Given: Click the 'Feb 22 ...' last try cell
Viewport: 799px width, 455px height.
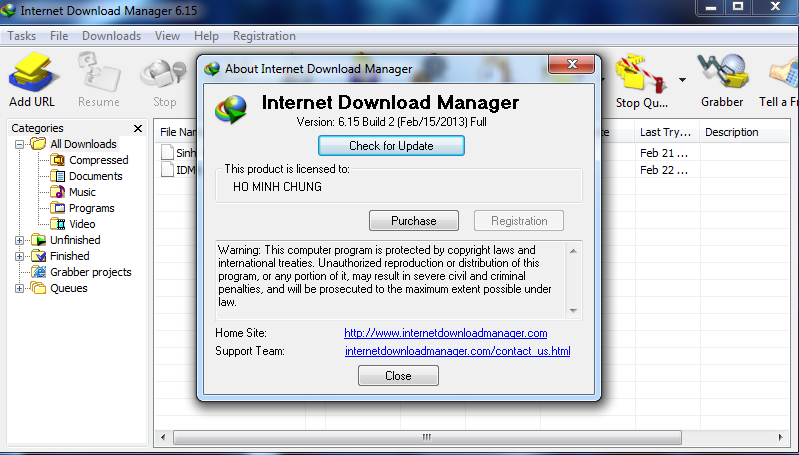Looking at the screenshot, I should pos(664,170).
